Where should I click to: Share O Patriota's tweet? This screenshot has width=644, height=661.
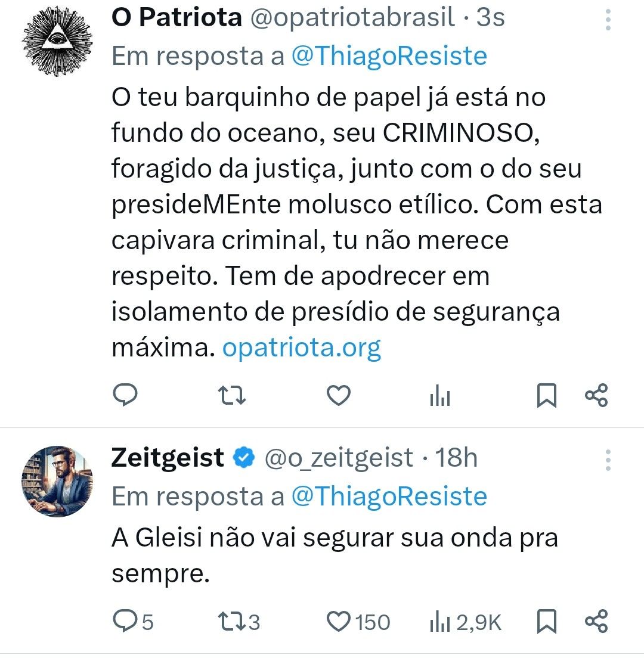pos(596,396)
